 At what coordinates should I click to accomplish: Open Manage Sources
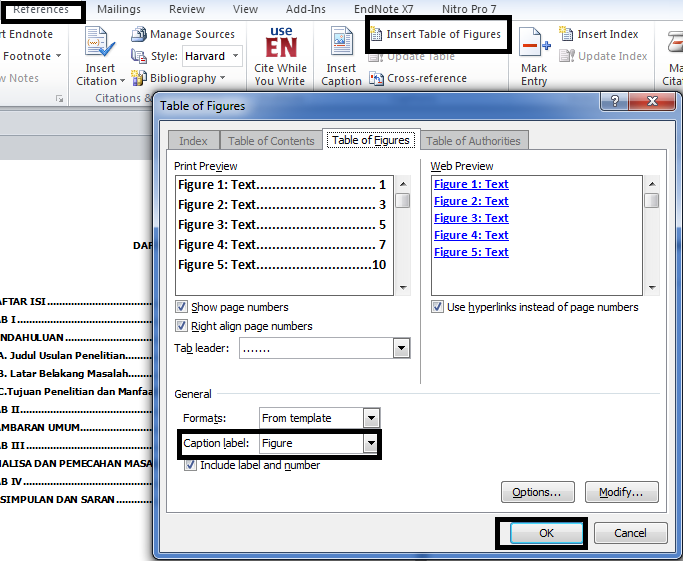click(x=183, y=34)
